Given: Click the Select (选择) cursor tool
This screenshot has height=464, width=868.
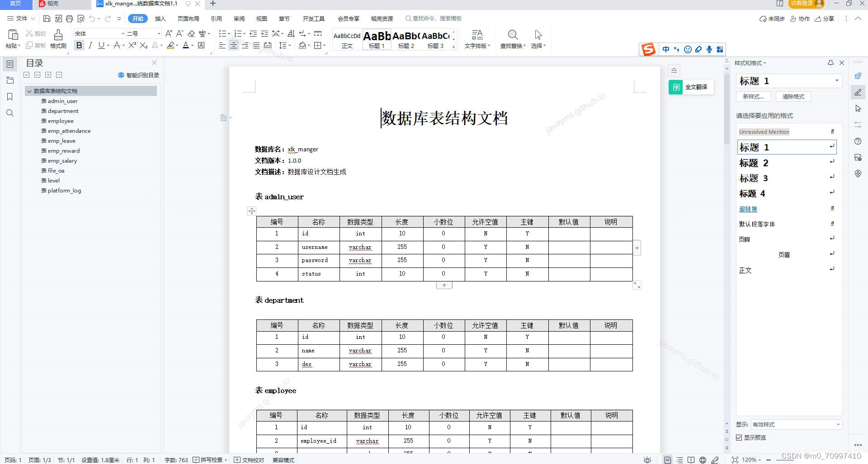Looking at the screenshot, I should click(x=538, y=39).
